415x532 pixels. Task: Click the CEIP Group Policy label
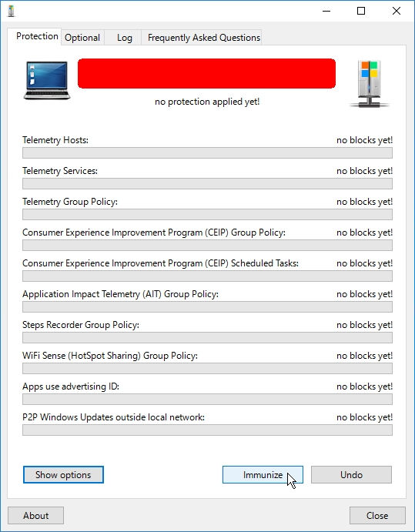click(154, 233)
